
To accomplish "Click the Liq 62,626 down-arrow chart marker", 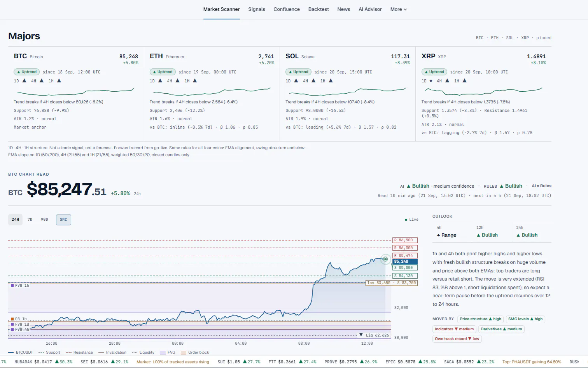I will (361, 335).
